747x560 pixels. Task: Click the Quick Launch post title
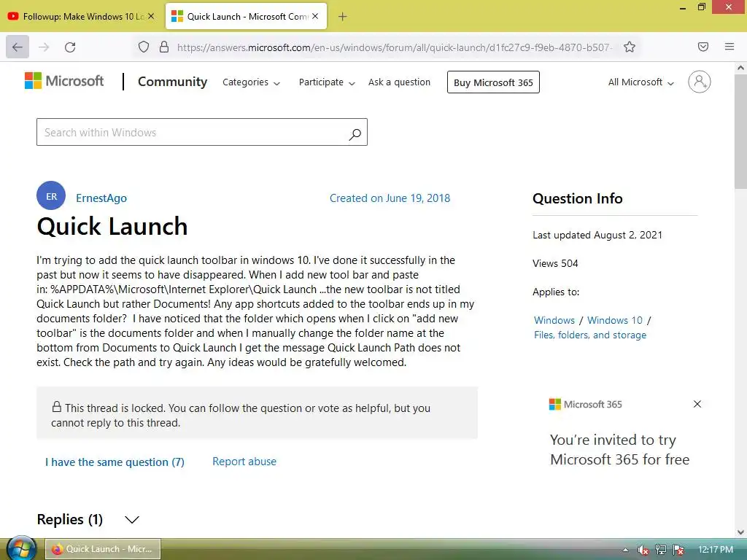click(x=112, y=226)
